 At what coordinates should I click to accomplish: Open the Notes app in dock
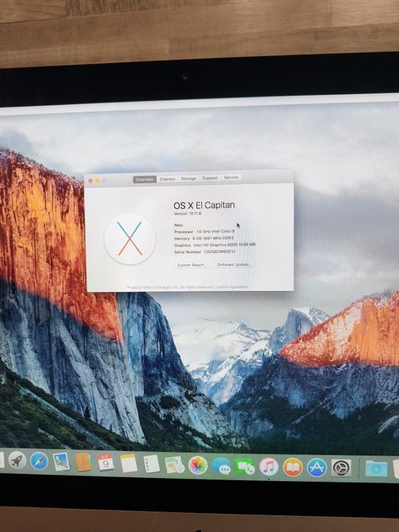pos(129,464)
